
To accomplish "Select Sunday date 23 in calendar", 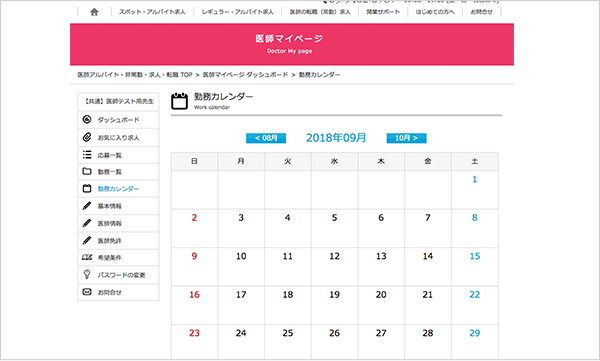I will point(194,333).
